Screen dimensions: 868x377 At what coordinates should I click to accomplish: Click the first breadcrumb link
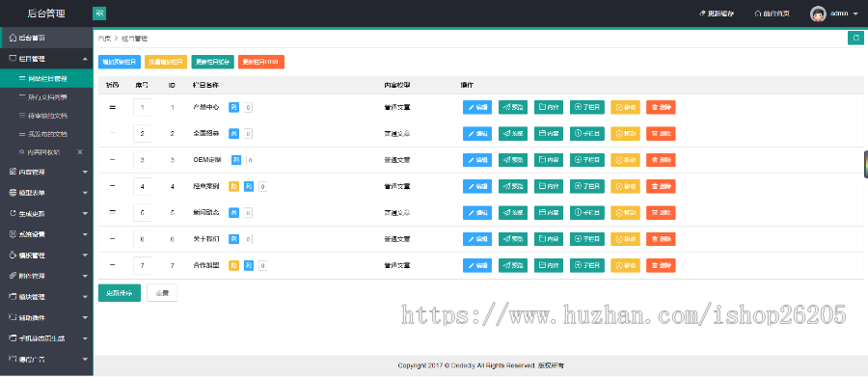click(x=104, y=39)
